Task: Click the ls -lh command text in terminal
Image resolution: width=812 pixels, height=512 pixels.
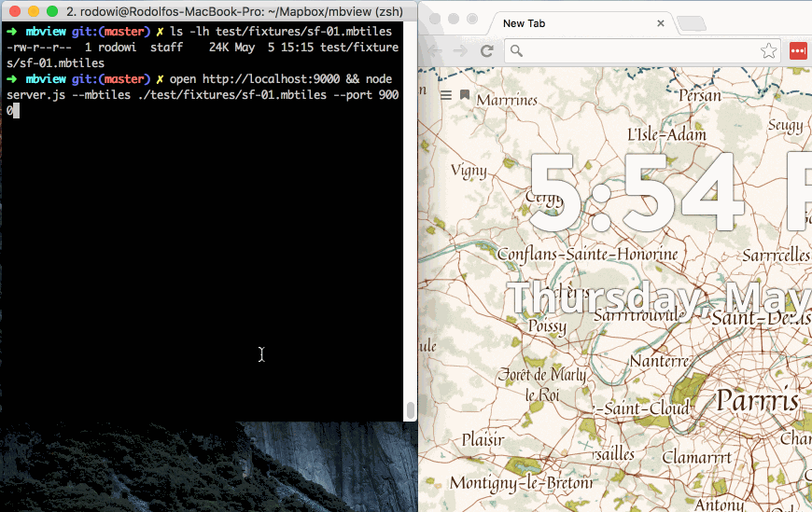Action: (281, 31)
